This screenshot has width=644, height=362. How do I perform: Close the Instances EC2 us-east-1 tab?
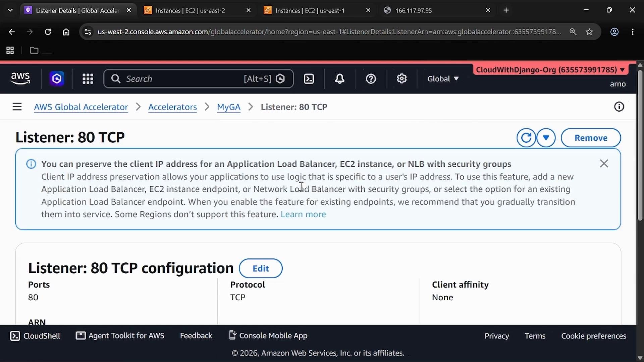click(x=368, y=10)
